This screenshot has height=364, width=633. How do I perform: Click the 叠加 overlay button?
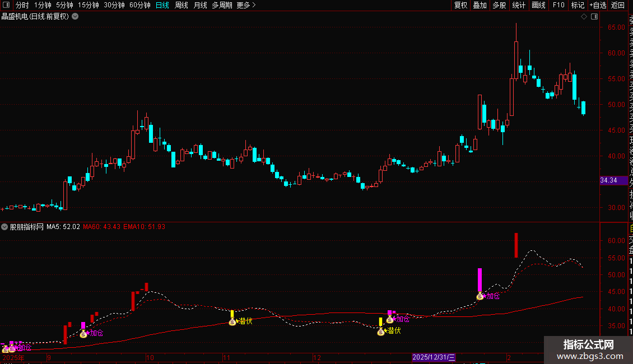point(480,5)
